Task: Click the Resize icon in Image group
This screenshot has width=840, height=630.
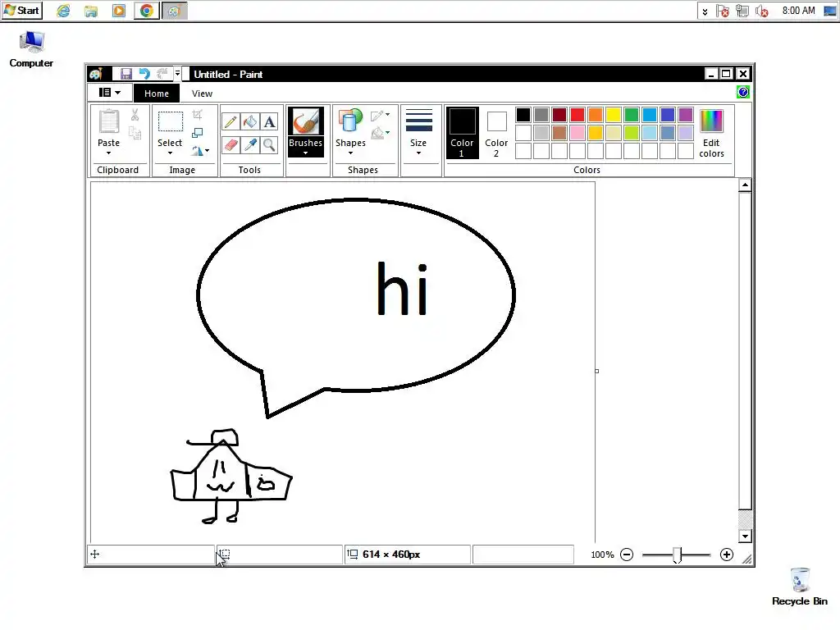Action: click(x=197, y=132)
